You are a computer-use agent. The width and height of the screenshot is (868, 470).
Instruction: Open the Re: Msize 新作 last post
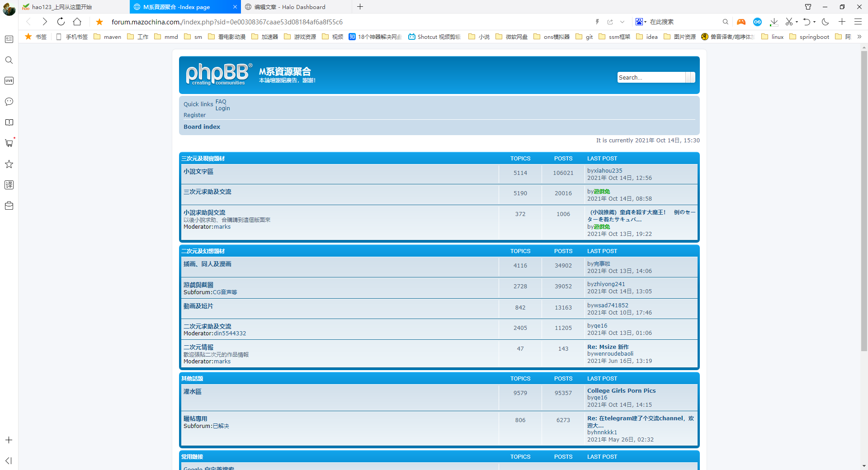coord(608,347)
